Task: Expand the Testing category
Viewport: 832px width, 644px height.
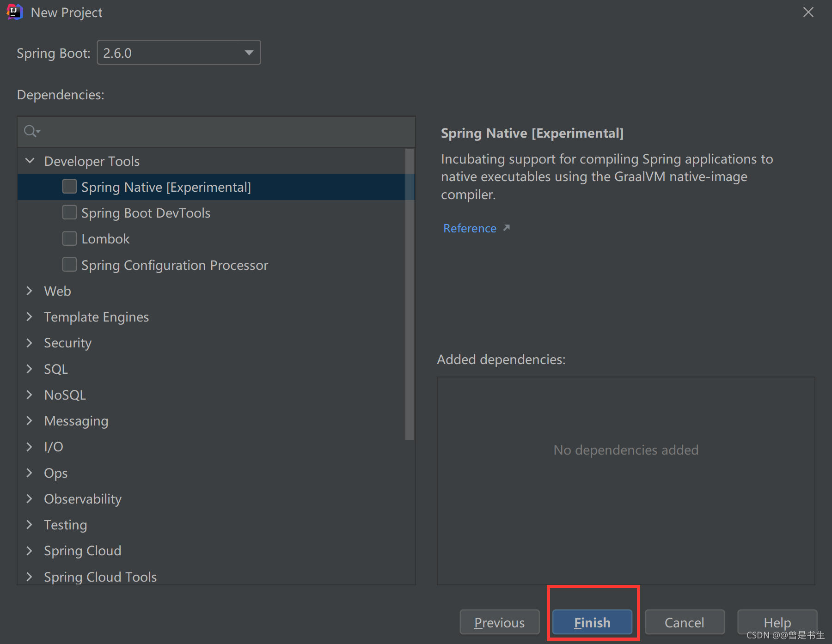Action: click(30, 524)
